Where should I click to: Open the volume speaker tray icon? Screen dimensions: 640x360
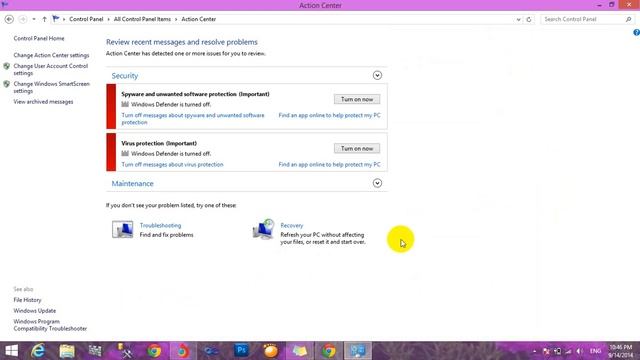(x=580, y=351)
